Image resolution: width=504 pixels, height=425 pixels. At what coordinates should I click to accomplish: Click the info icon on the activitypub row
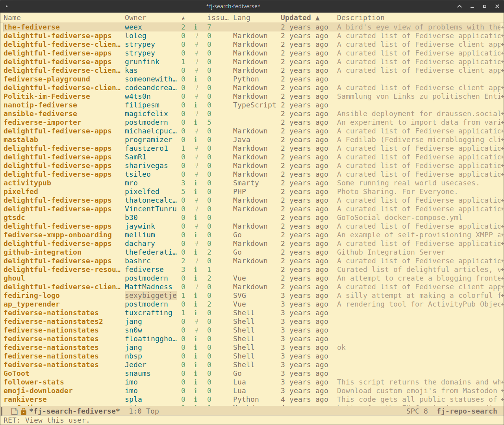pos(196,183)
